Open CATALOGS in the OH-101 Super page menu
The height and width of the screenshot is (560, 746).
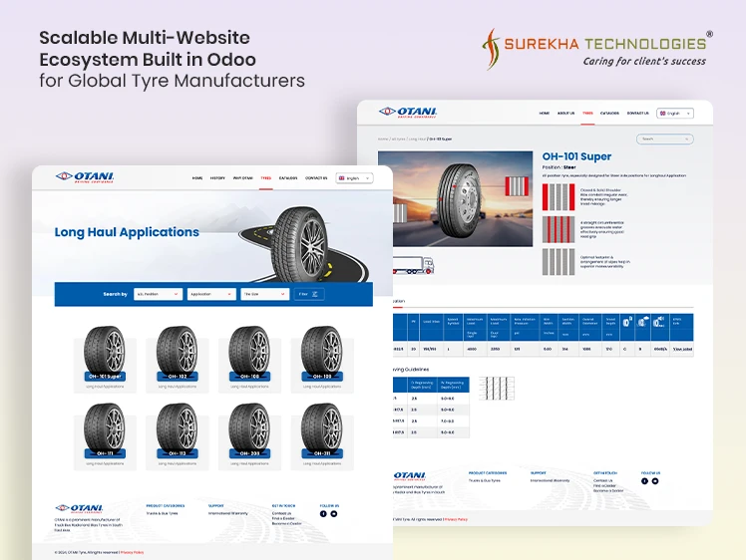point(609,114)
